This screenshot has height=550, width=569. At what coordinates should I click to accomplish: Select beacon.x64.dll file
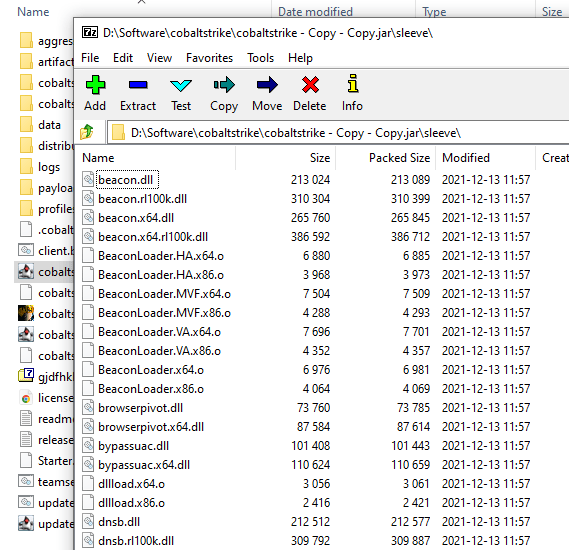tap(136, 218)
